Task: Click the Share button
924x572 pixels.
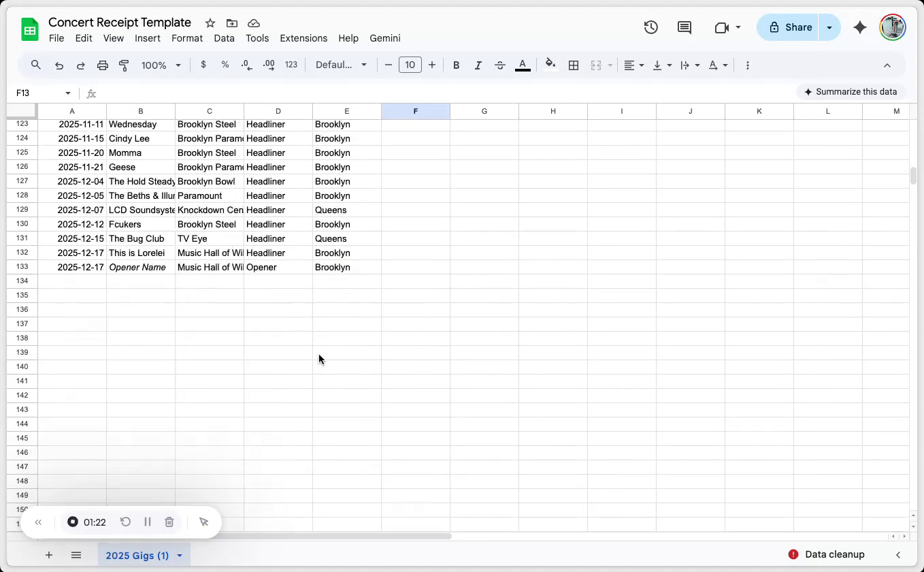Action: 789,27
